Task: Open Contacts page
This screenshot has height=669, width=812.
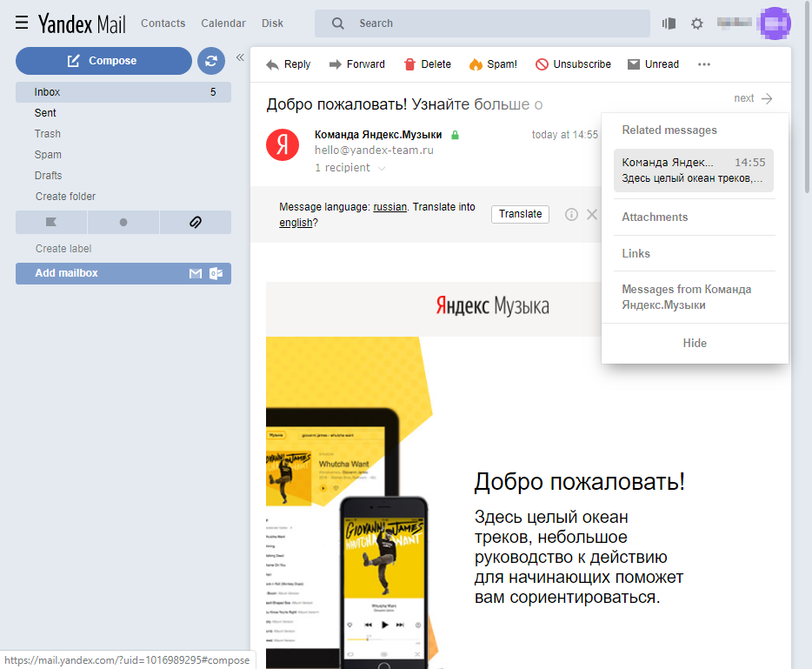Action: (163, 23)
